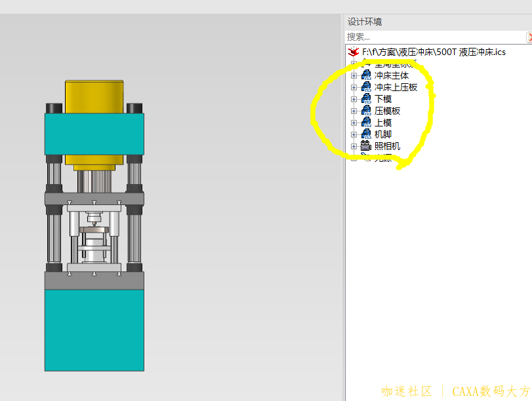Click the assembly icon beside 冲床主体
532x401 pixels.
[366, 75]
